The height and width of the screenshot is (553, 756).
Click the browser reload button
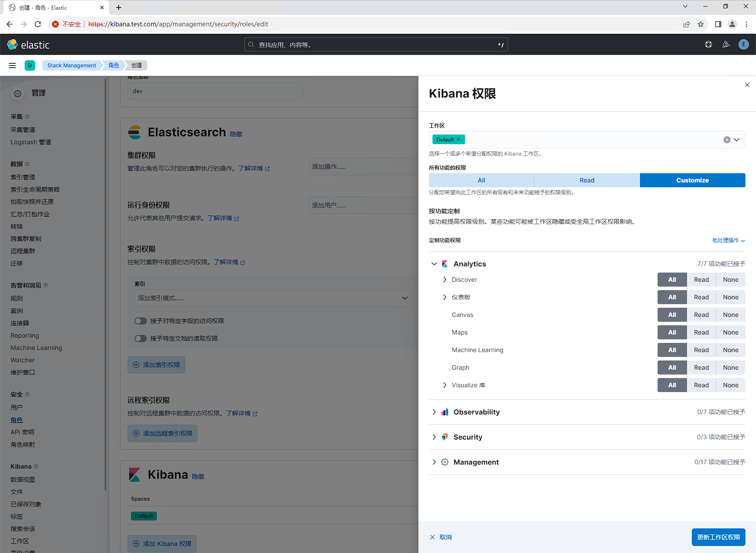tap(38, 24)
